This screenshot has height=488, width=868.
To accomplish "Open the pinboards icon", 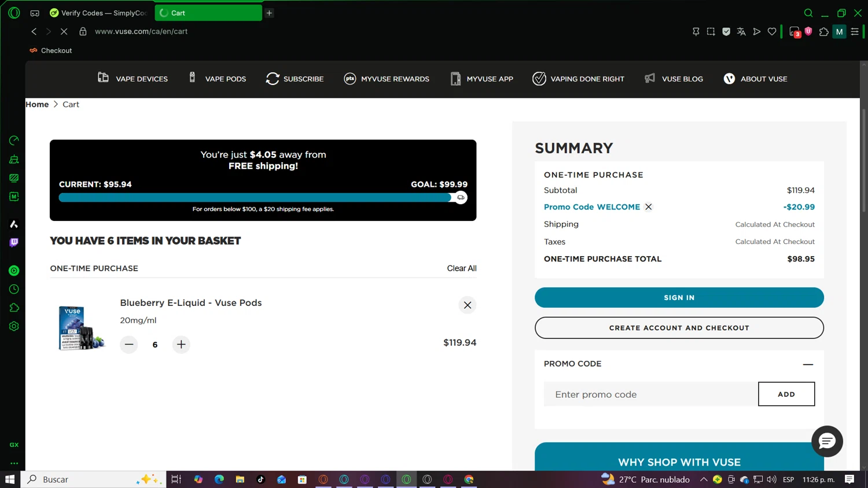I will coord(696,32).
